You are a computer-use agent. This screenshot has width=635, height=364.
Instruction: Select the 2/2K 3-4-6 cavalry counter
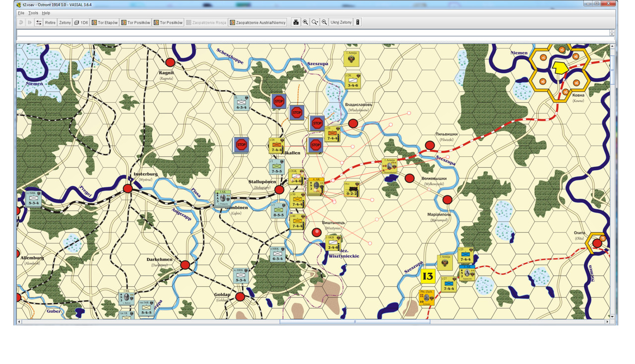point(353,81)
